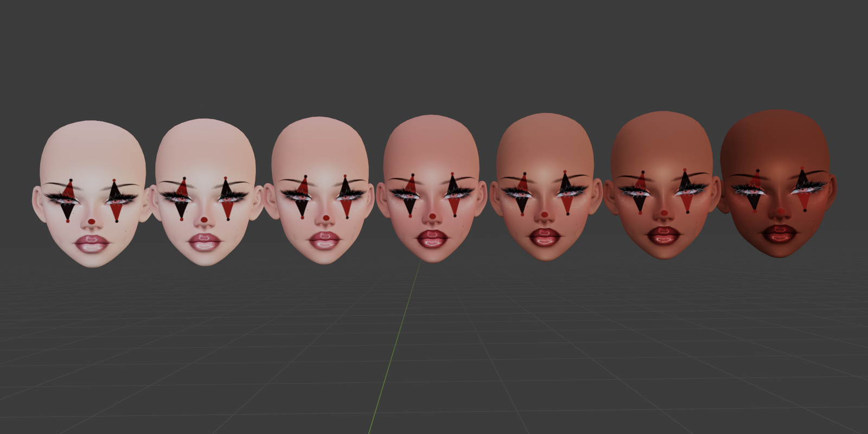Click the second head from left's nose dot
The image size is (868, 434).
(204, 220)
